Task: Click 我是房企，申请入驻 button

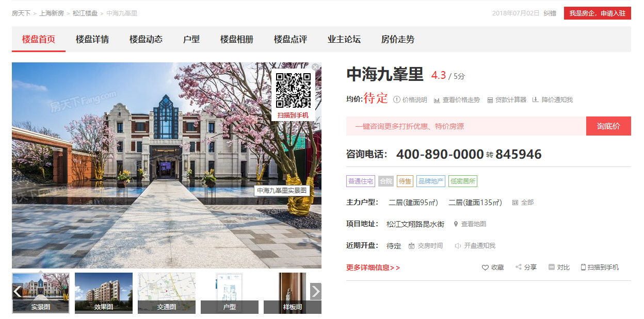Action: pos(598,13)
